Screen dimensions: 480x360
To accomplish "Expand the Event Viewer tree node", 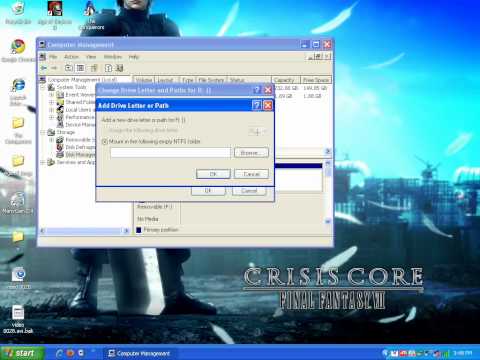I will (52, 95).
